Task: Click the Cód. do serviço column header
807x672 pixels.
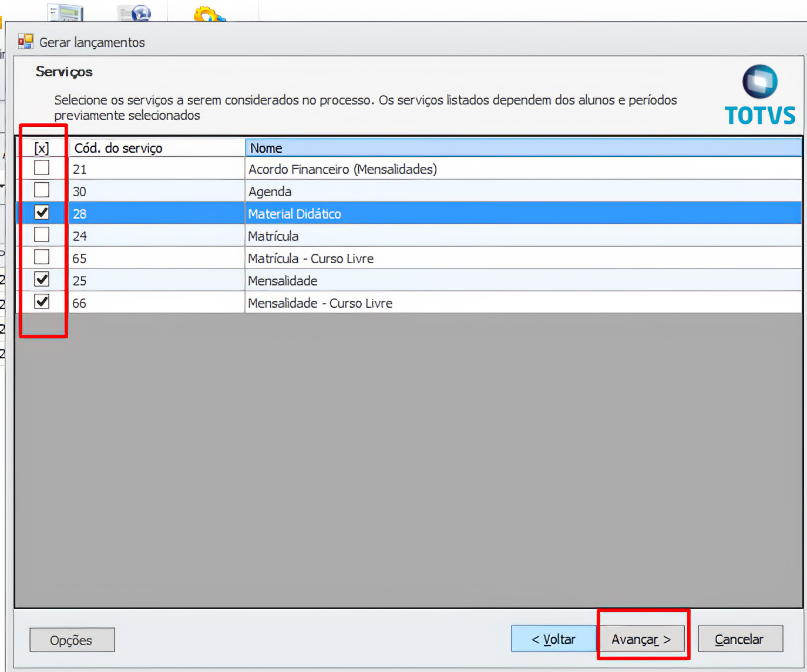Action: [x=156, y=148]
